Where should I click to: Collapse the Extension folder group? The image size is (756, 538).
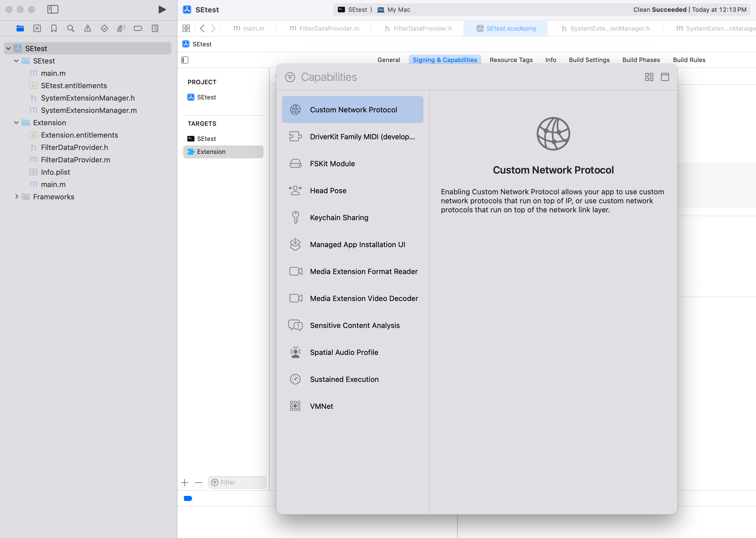tap(16, 123)
